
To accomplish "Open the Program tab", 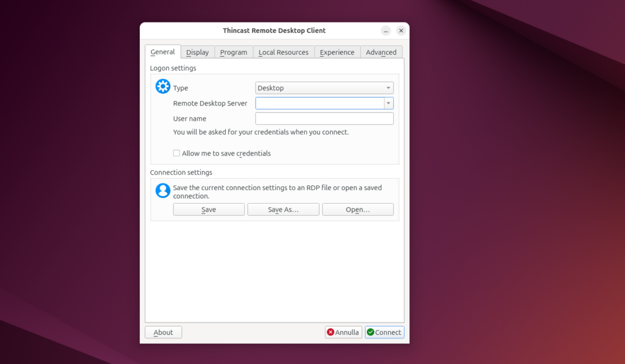I will point(233,52).
